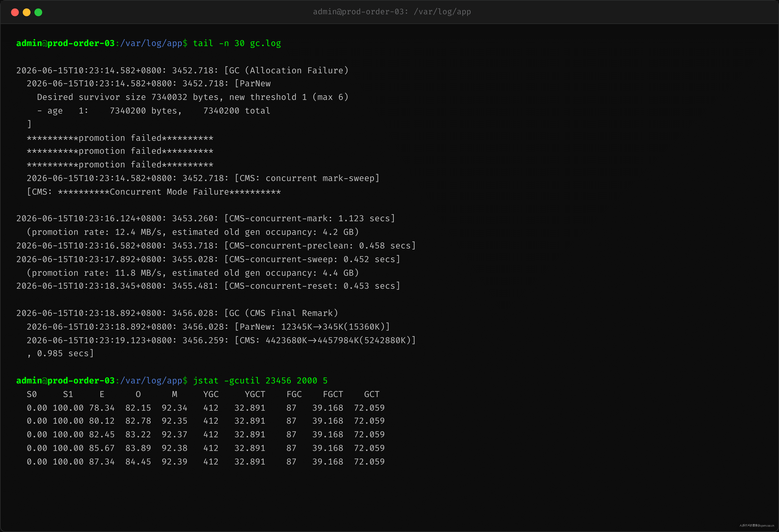This screenshot has width=779, height=532.
Task: Click '[CMS-concurrent-preclean: 0.458 secs]'
Action: [x=320, y=246]
